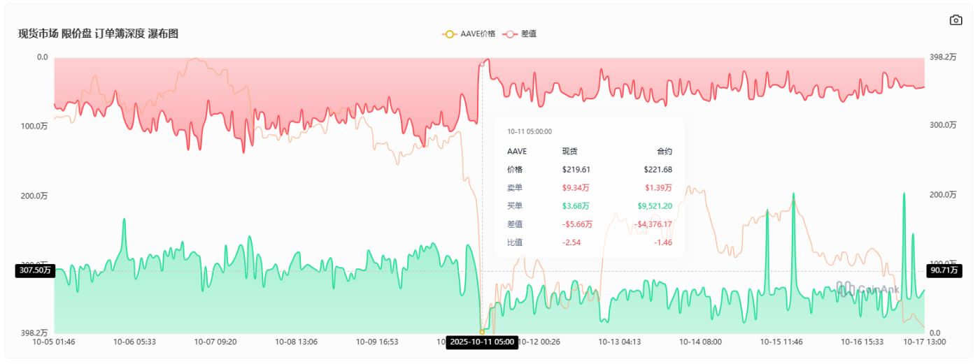Click the camera screenshot icon
This screenshot has width=980, height=364.
tap(956, 20)
